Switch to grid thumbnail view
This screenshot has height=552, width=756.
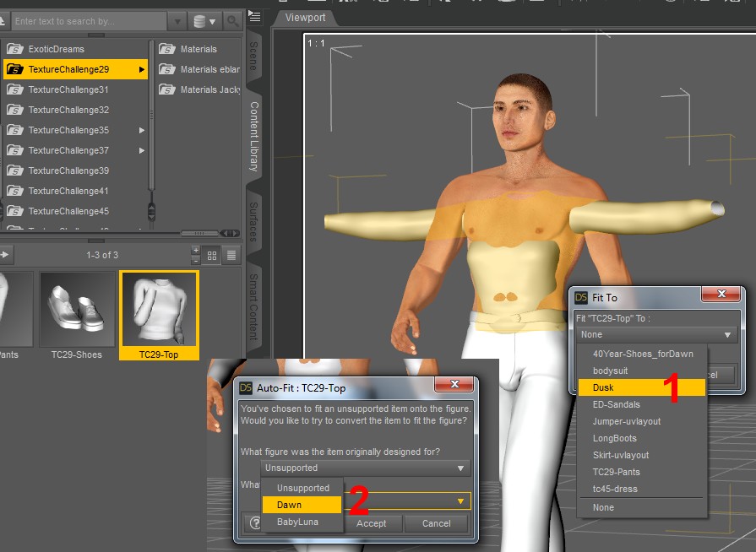click(x=212, y=255)
